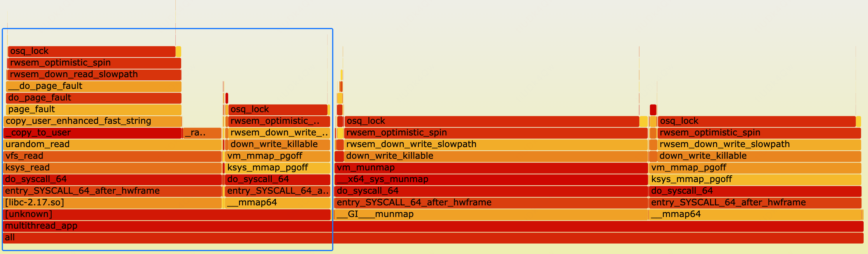Click the vfs_read frame
Image resolution: width=868 pixels, height=254 pixels.
click(x=112, y=156)
